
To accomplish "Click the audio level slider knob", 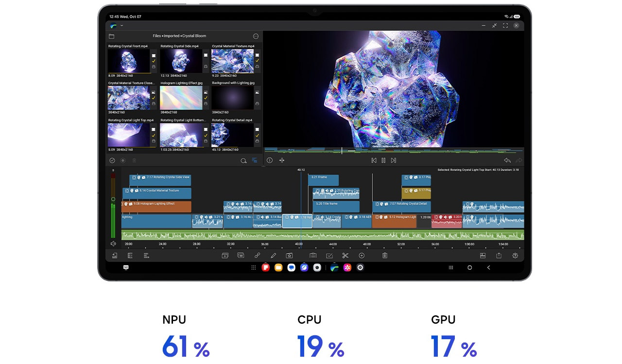I will 113,199.
